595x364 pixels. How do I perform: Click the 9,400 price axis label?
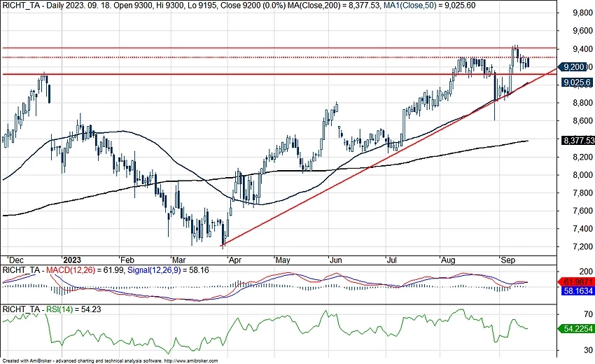(583, 49)
